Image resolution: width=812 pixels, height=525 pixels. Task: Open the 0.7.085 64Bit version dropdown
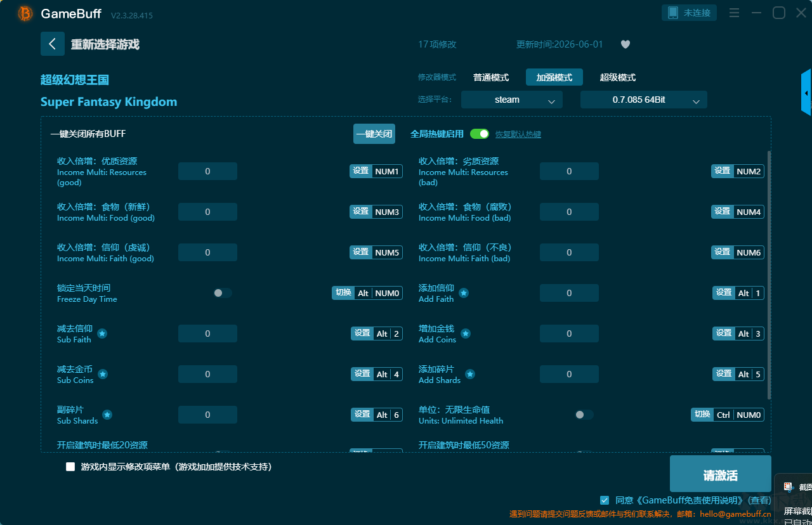pyautogui.click(x=644, y=100)
